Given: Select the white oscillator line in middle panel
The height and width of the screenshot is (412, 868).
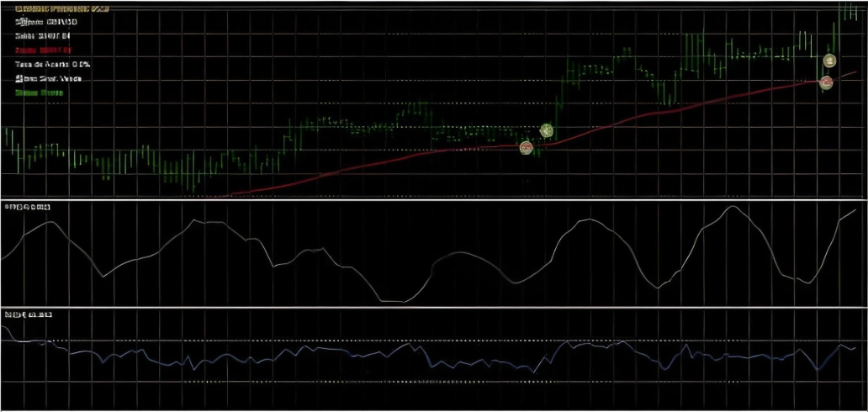Looking at the screenshot, I should pyautogui.click(x=589, y=221).
